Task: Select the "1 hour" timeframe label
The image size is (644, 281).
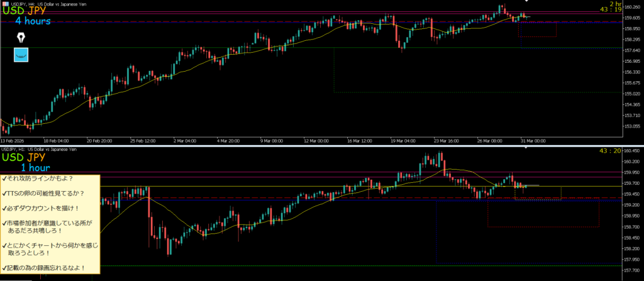Action: coord(35,168)
